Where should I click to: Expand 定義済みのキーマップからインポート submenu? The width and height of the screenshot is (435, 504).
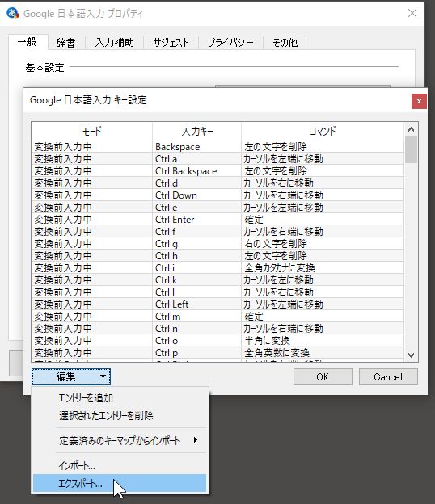coord(120,440)
